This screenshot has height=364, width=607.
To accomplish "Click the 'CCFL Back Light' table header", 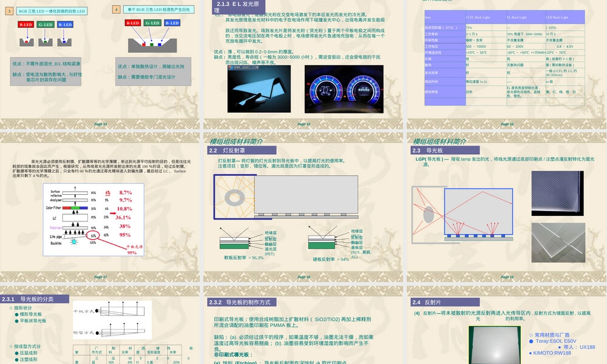I will click(486, 18).
